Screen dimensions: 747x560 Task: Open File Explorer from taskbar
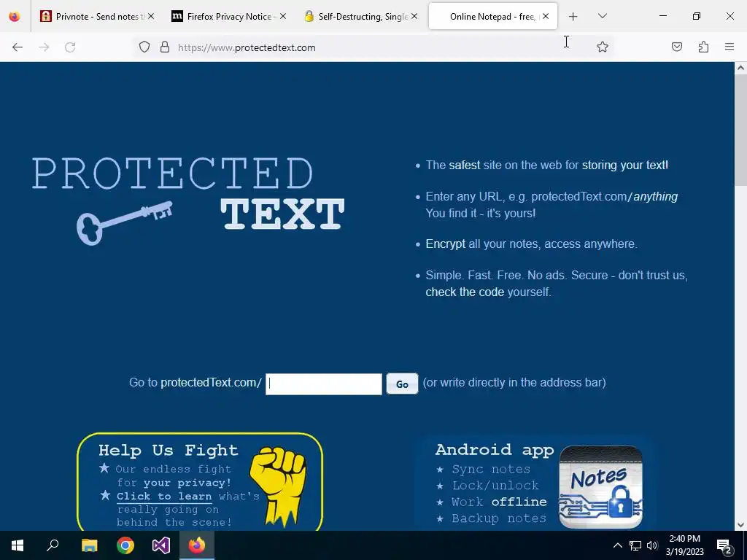click(x=89, y=545)
